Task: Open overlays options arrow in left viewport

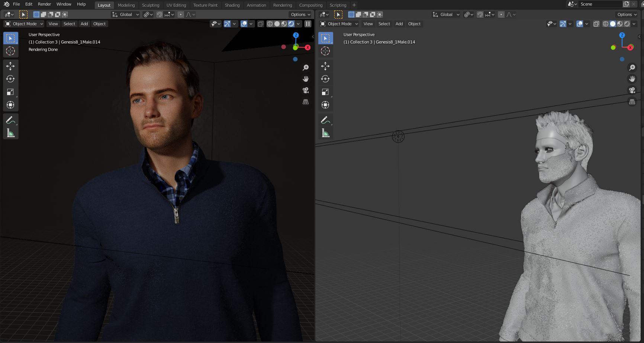Action: 251,24
